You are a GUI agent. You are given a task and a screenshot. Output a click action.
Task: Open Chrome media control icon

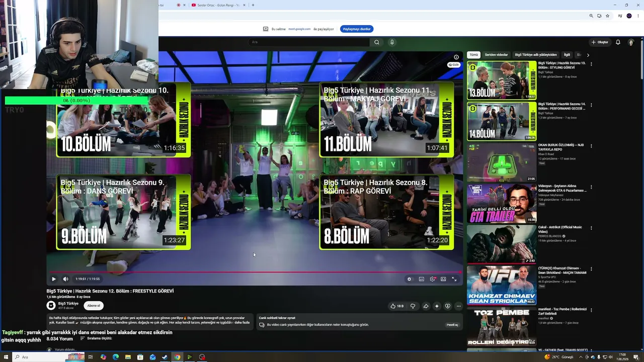[x=620, y=16]
